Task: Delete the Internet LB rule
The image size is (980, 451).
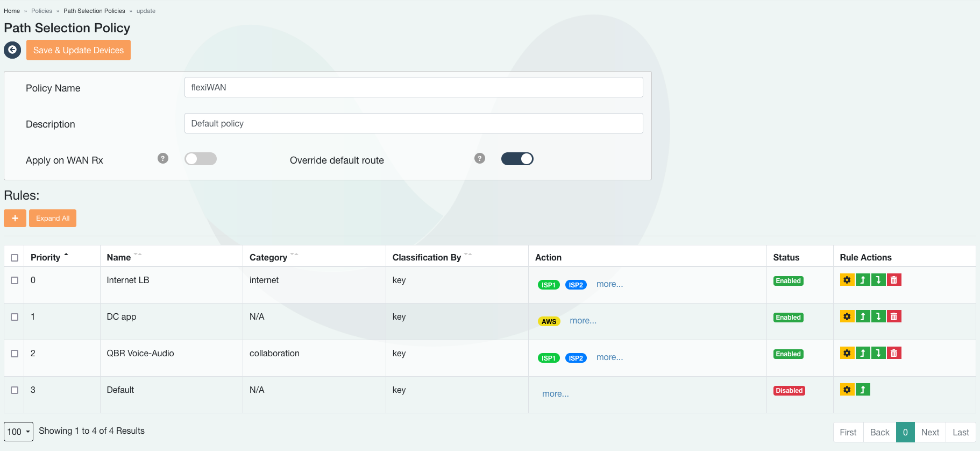Action: 894,280
